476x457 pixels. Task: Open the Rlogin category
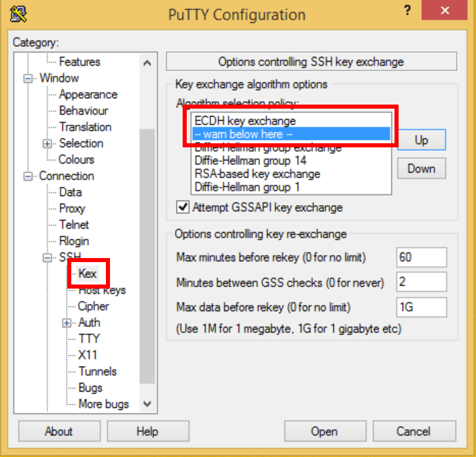pyautogui.click(x=74, y=242)
